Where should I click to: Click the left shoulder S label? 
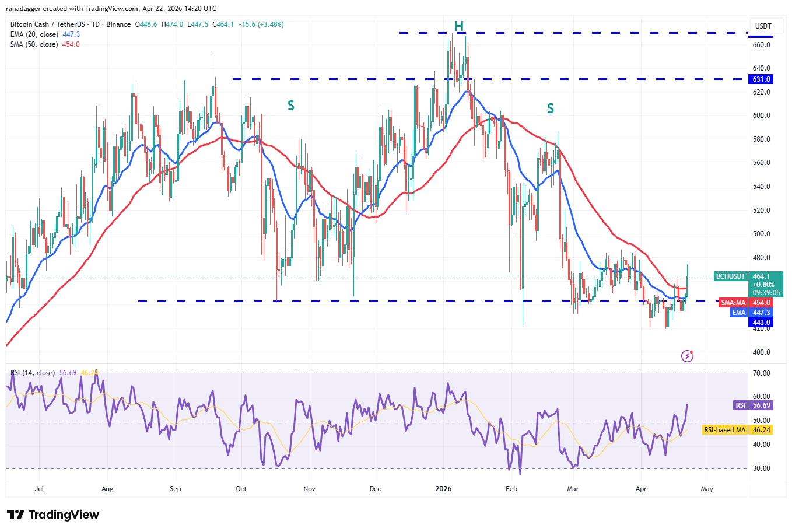(291, 106)
